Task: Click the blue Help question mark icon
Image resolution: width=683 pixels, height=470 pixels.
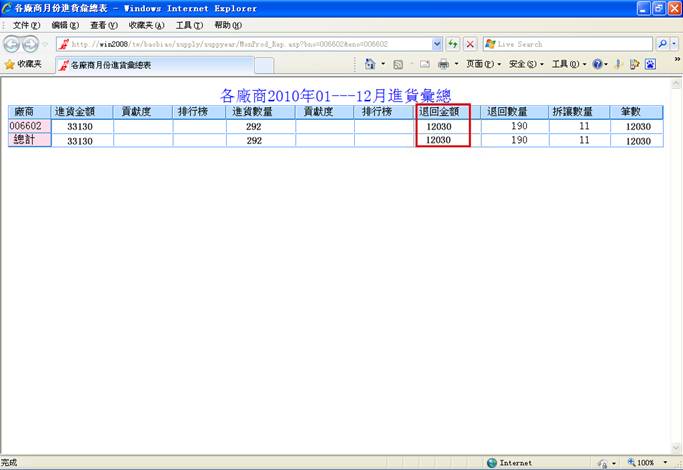Action: 598,64
